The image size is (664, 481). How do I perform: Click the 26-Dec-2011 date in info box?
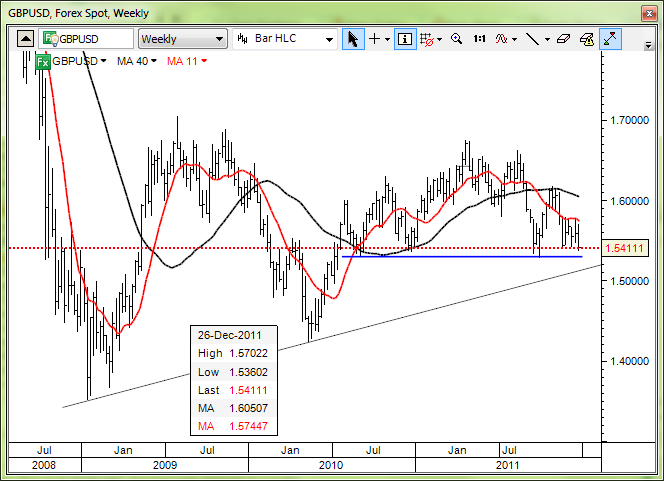point(230,335)
